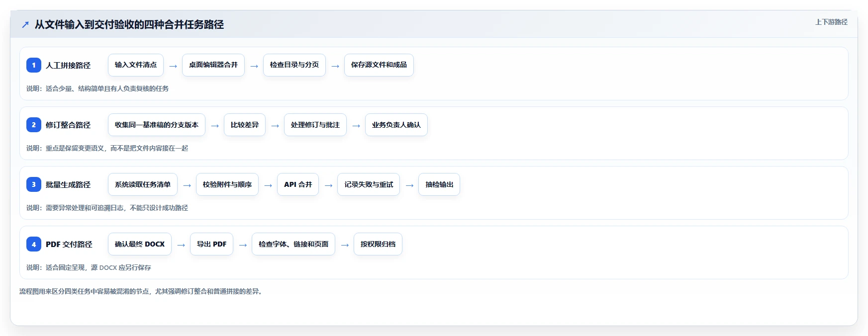This screenshot has width=868, height=336.
Task: Click the 人工拼接路径 row title
Action: 68,65
